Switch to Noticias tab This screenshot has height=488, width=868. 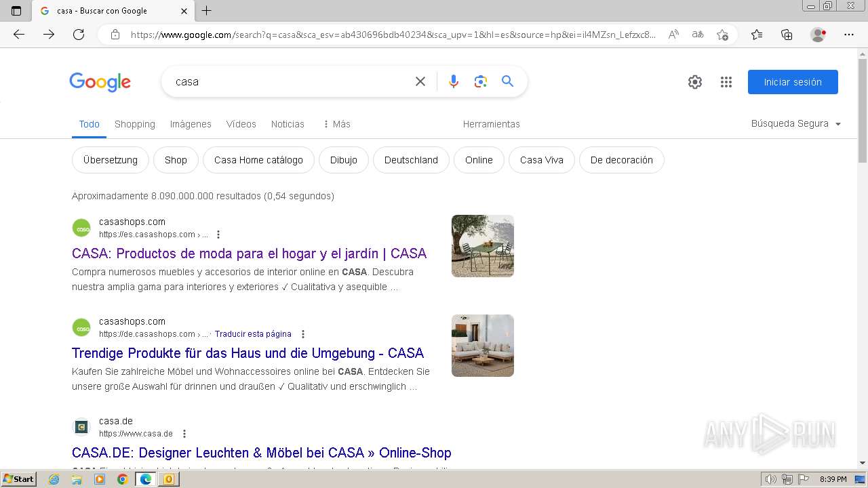click(288, 124)
